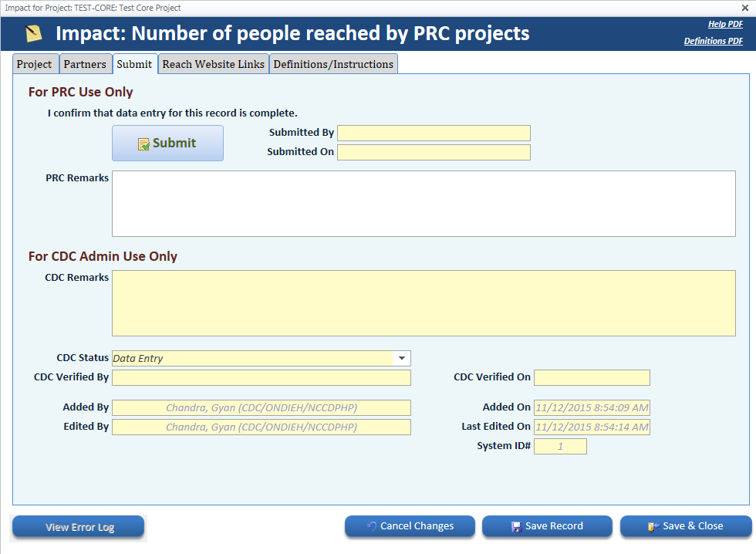Click inside the CDC Remarks text area
Screen dimensions: 756x554
point(424,302)
